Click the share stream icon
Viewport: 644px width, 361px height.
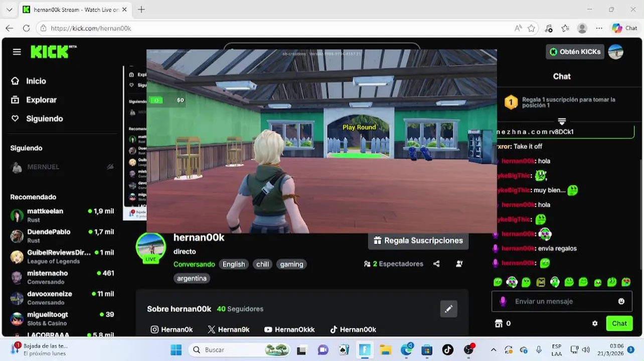pyautogui.click(x=436, y=264)
